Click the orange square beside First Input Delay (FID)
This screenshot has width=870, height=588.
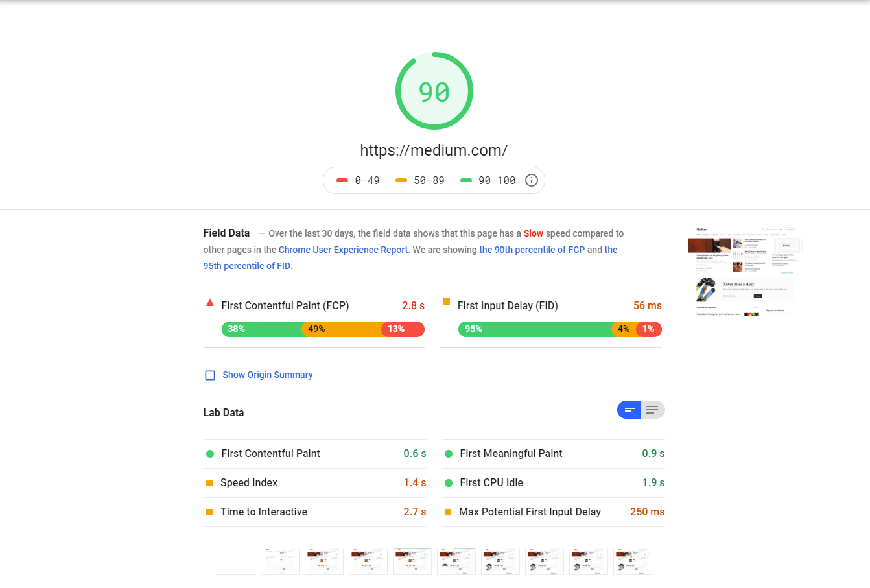pos(446,302)
